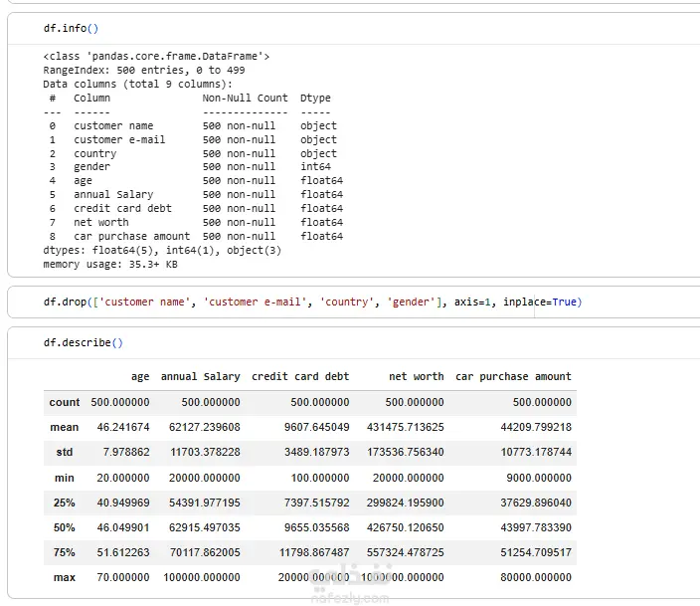Click the std value 11703.378228
This screenshot has height=606, width=700.
[206, 453]
